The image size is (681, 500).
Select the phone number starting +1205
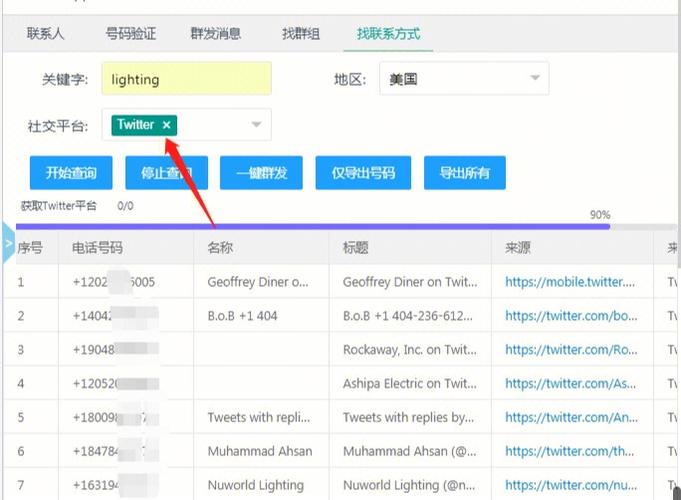[x=116, y=384]
